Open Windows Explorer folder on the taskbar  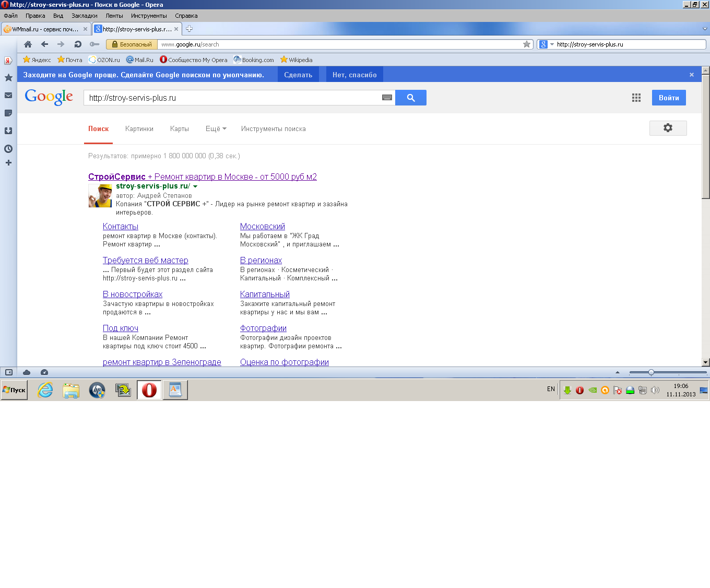pos(71,390)
